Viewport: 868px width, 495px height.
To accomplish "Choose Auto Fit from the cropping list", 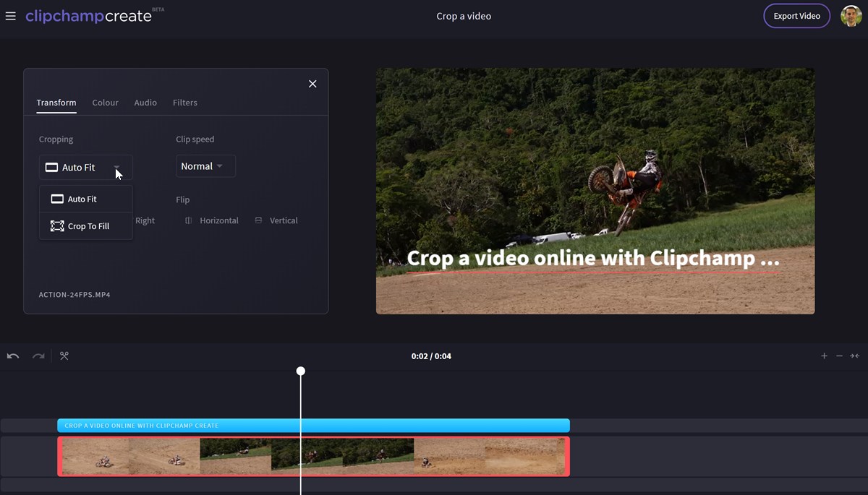I will tap(86, 199).
